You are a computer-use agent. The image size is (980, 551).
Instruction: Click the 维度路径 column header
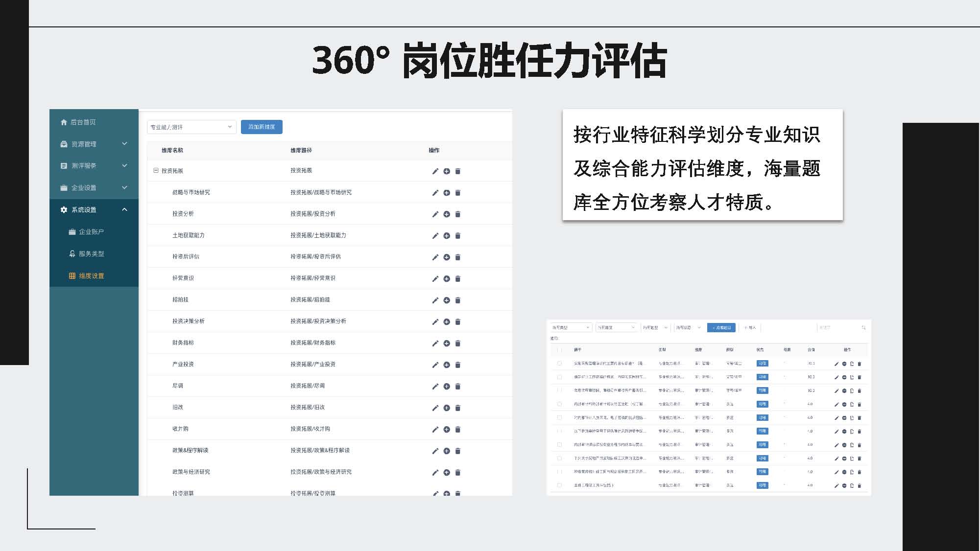pos(301,150)
